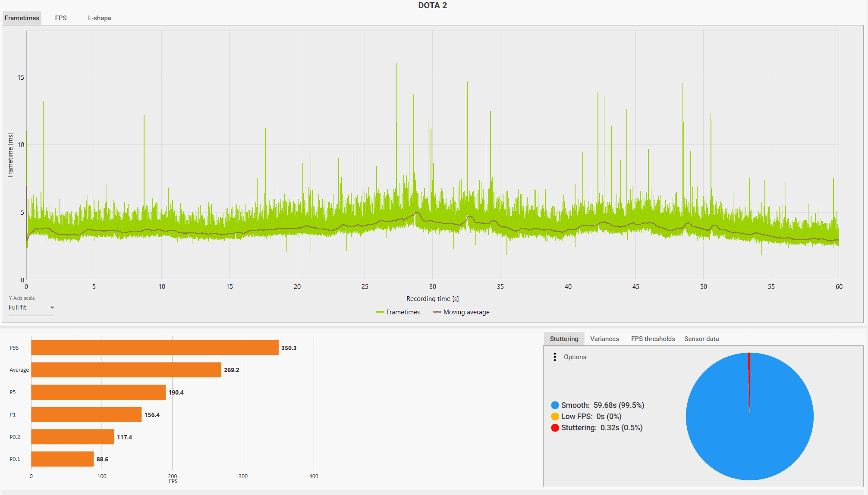Click the thin red Stuttering pie slice

(748, 375)
